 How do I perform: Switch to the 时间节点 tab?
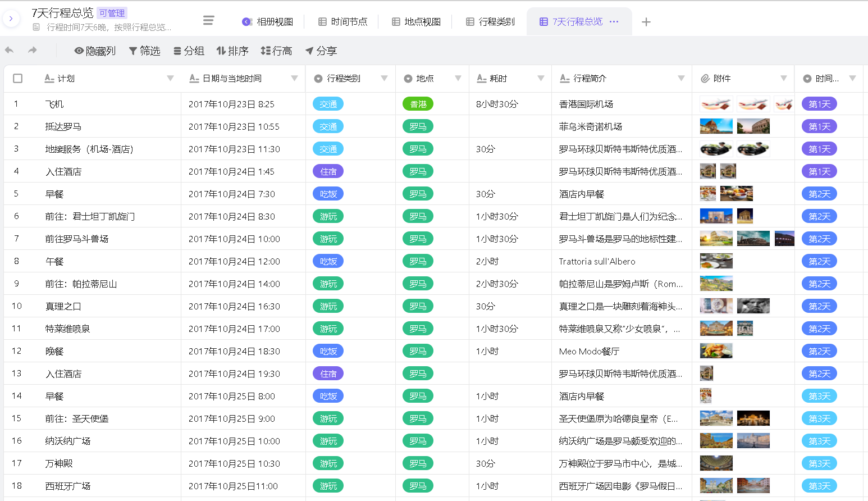(x=342, y=21)
